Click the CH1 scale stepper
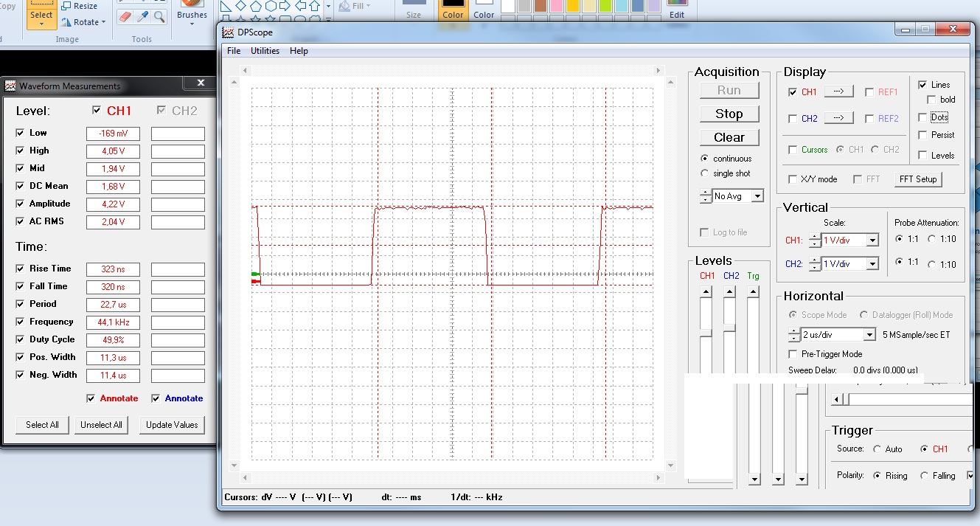Image resolution: width=980 pixels, height=526 pixels. (x=814, y=240)
